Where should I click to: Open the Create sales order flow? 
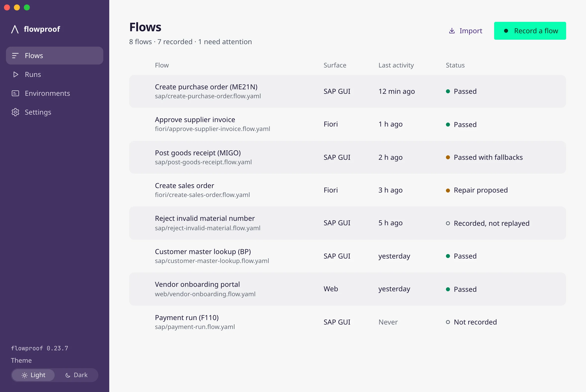348,190
